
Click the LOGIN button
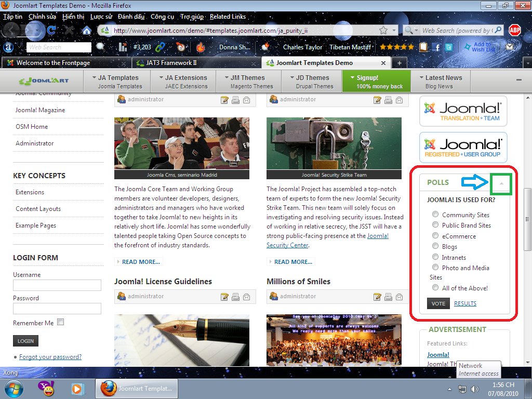(26, 341)
